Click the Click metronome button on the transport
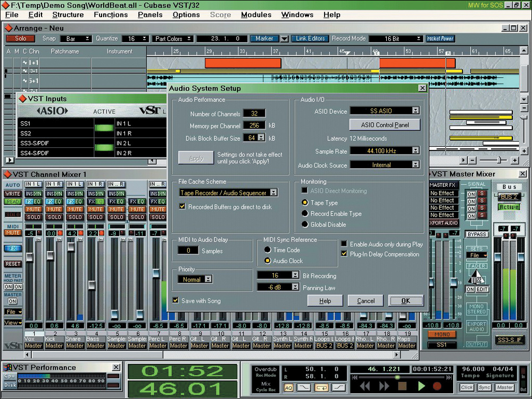532x399 pixels. (467, 388)
